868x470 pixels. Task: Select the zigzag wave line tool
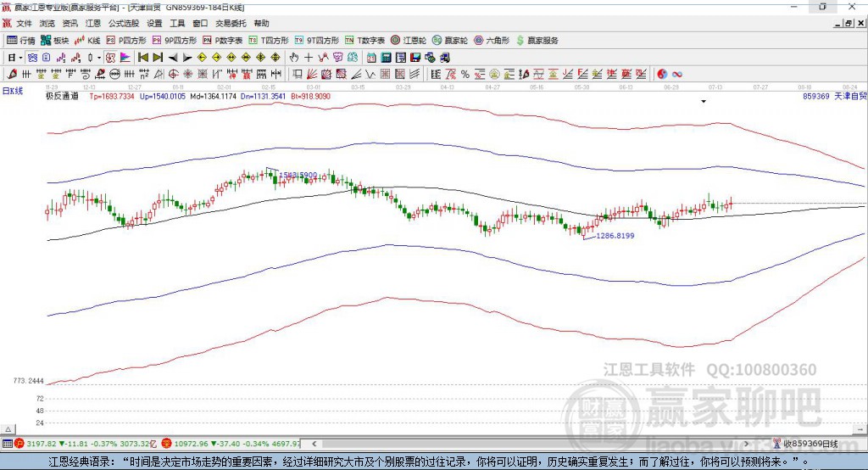pyautogui.click(x=370, y=75)
